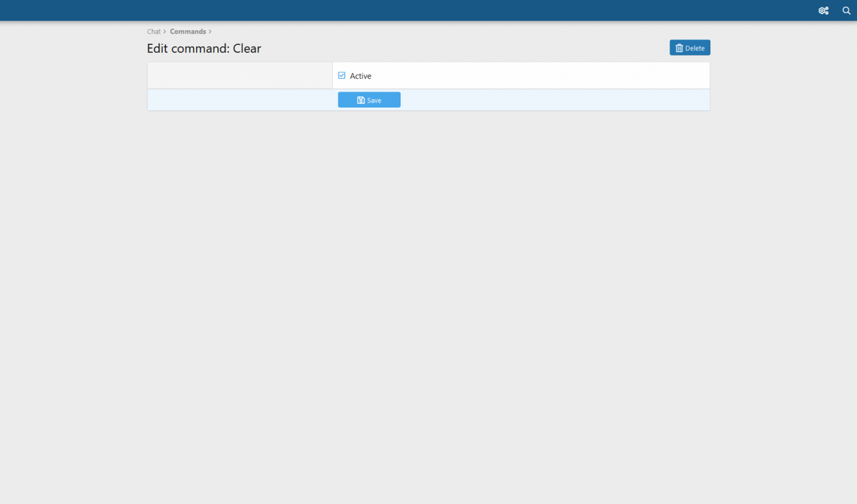
Task: Uncheck the Active checkbox
Action: [x=341, y=76]
